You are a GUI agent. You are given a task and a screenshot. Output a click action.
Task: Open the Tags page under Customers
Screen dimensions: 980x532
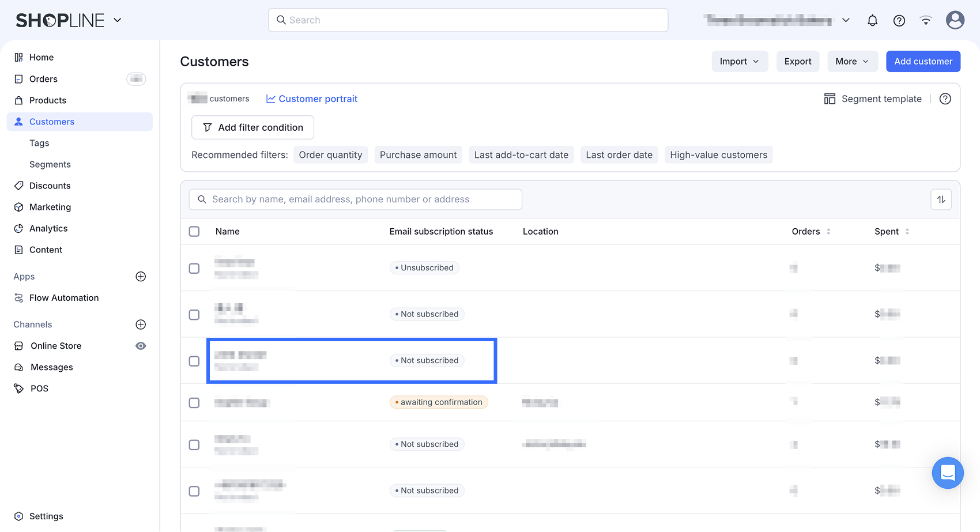(39, 143)
